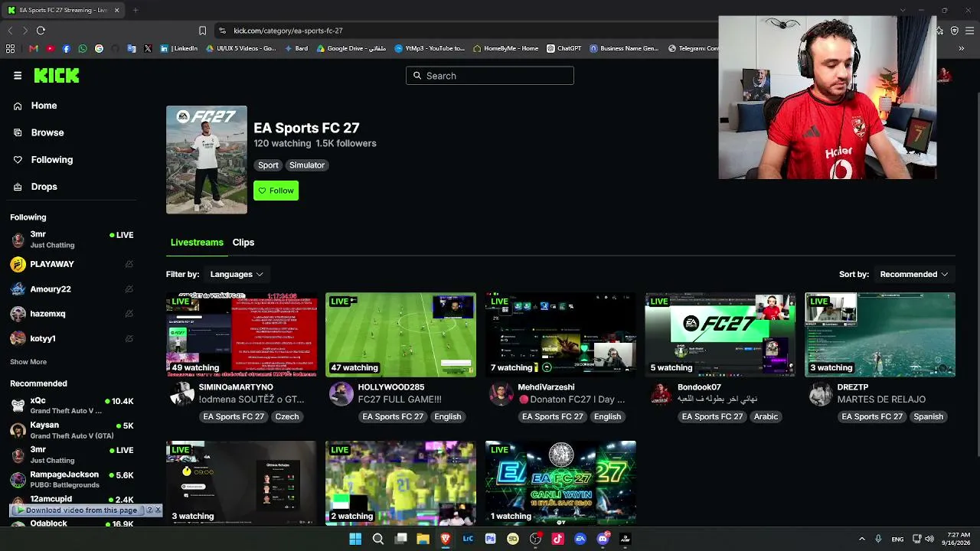Screen dimensions: 980x551
Task: Click the browser reload icon
Action: 41,31
